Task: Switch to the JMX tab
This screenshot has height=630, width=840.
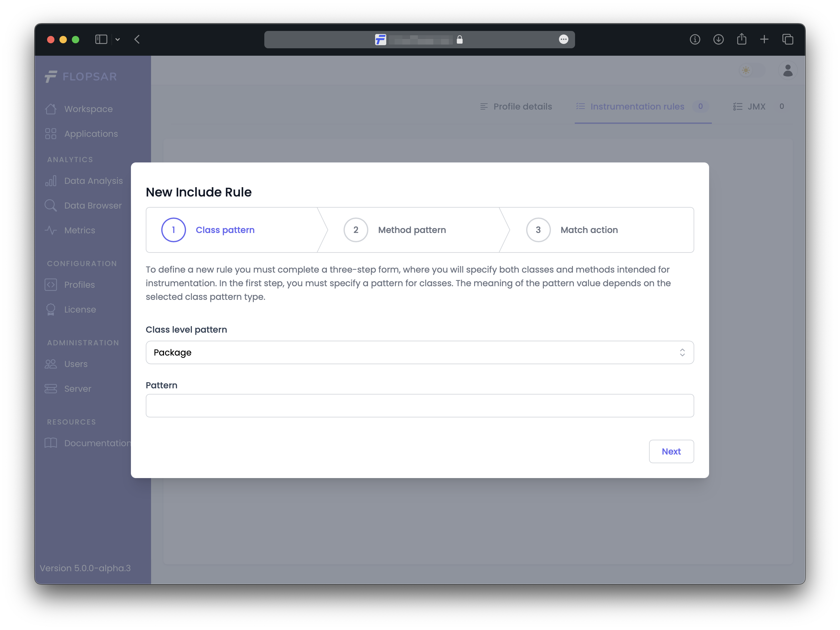Action: tap(756, 107)
